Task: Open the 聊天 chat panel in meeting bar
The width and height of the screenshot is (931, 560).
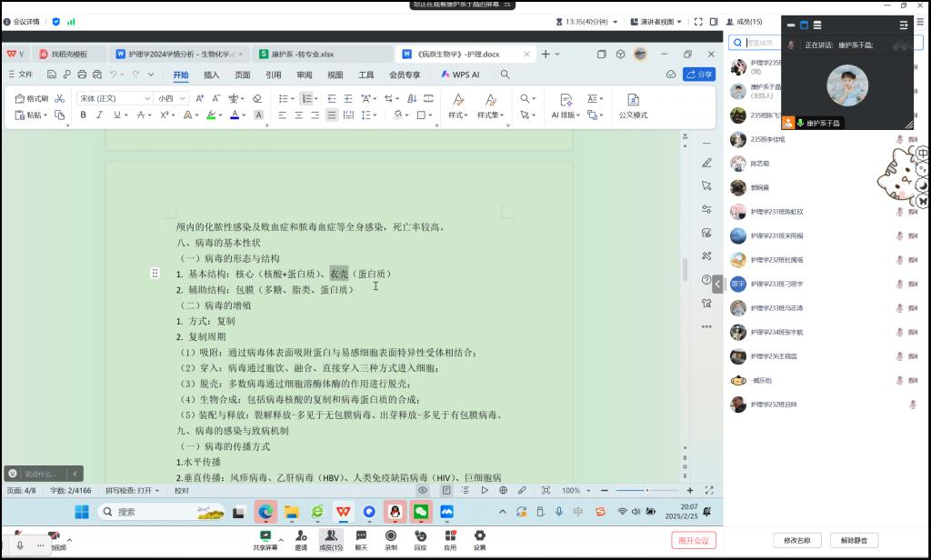Action: (x=362, y=540)
